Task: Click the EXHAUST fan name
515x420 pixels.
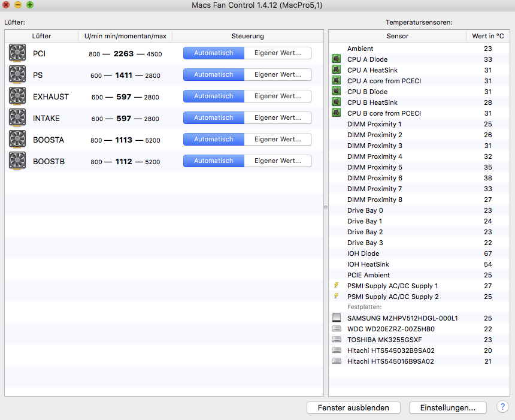Action: (50, 96)
